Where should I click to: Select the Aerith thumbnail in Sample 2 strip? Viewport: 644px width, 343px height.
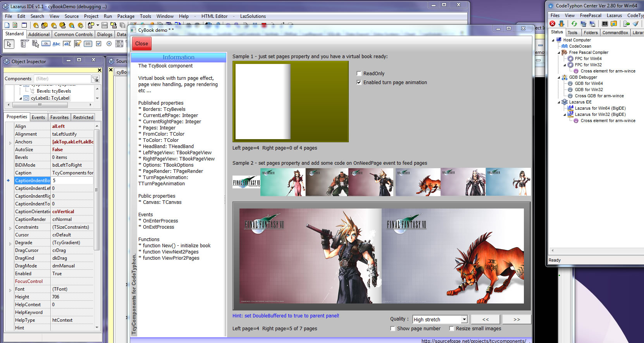[282, 182]
